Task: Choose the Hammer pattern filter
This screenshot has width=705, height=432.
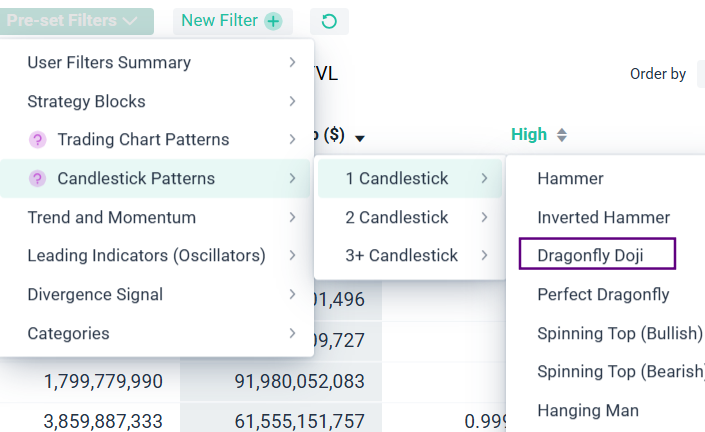Action: (x=570, y=179)
